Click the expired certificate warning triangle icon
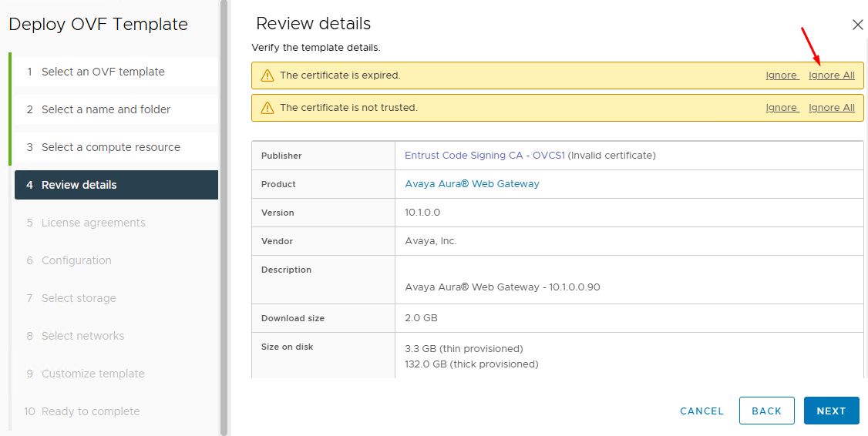 267,75
